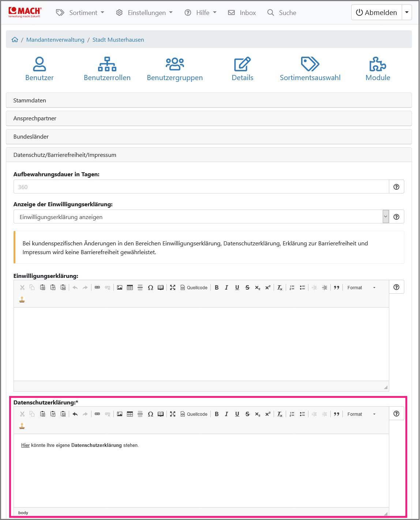420x520 pixels.
Task: Click the Abmelden button
Action: [376, 12]
